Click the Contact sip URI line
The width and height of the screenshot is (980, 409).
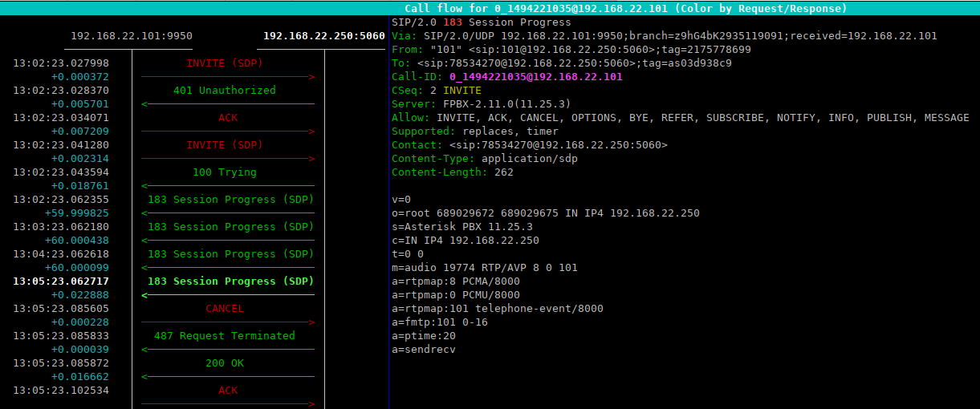click(529, 145)
